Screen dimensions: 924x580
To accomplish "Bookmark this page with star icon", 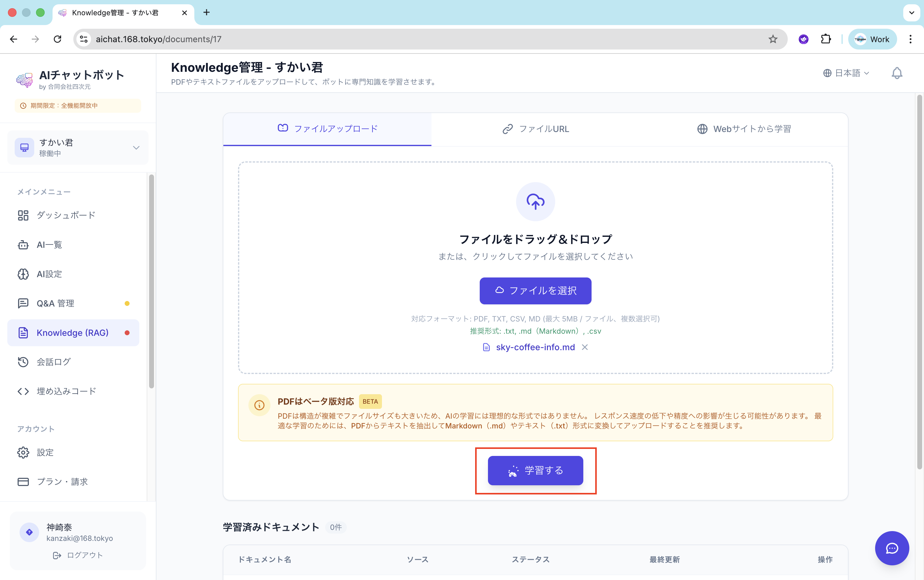I will coord(772,39).
